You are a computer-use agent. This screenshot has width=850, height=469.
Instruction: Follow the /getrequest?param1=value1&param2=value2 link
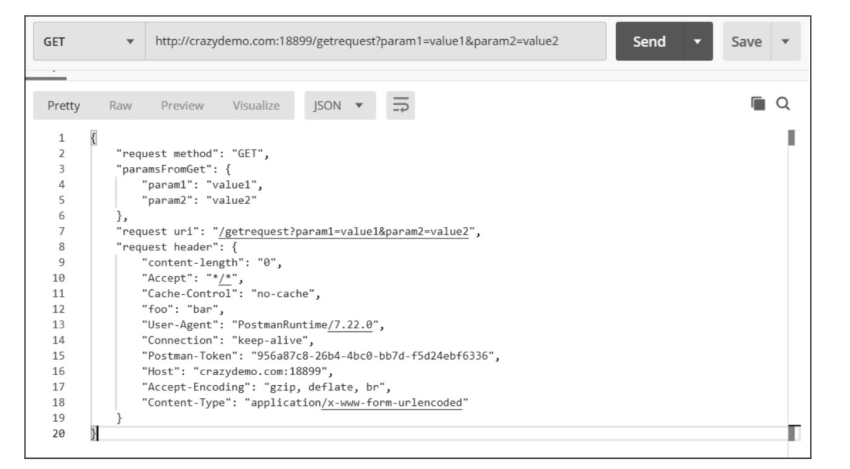[x=343, y=232]
